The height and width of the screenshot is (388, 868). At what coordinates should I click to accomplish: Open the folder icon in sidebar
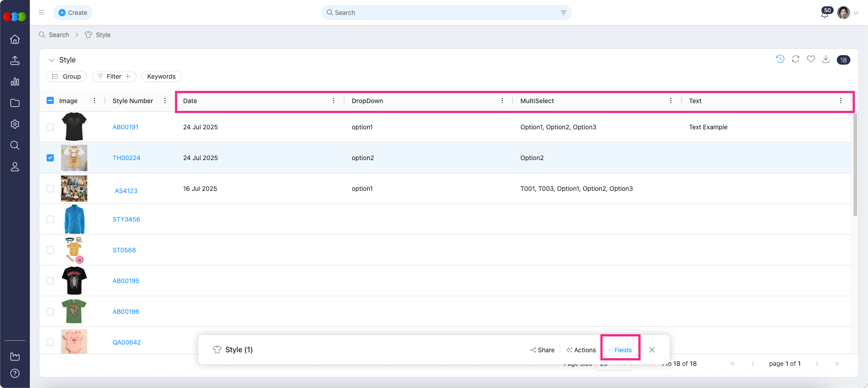15,103
